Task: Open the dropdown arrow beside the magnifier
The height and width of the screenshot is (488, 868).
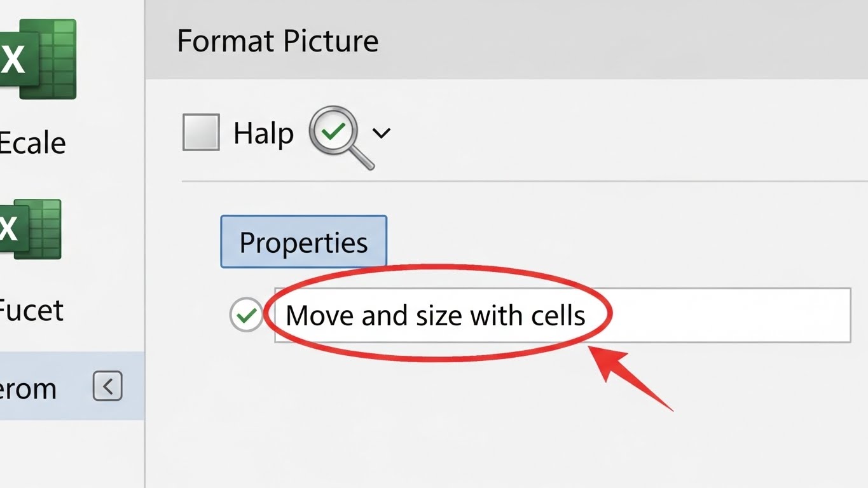Action: [381, 133]
